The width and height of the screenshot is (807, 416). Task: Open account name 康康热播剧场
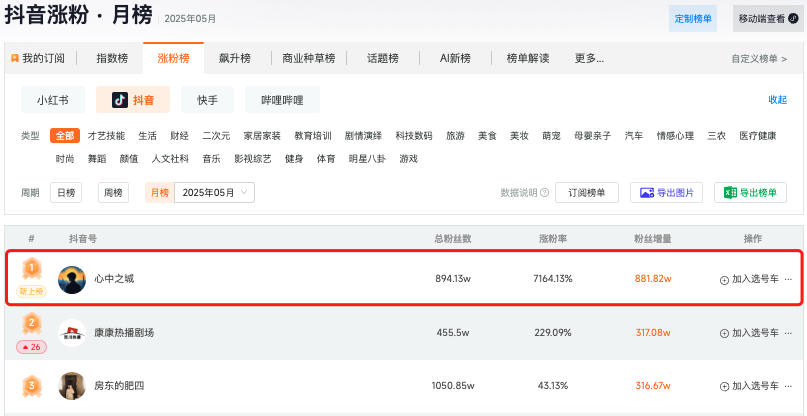124,333
